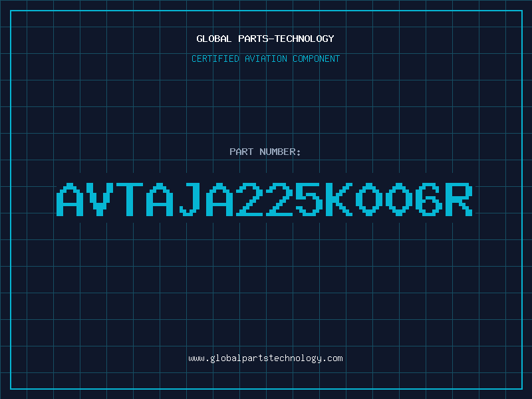Click the 'PART NUMBER:' label
532x399 pixels.
tap(265, 152)
